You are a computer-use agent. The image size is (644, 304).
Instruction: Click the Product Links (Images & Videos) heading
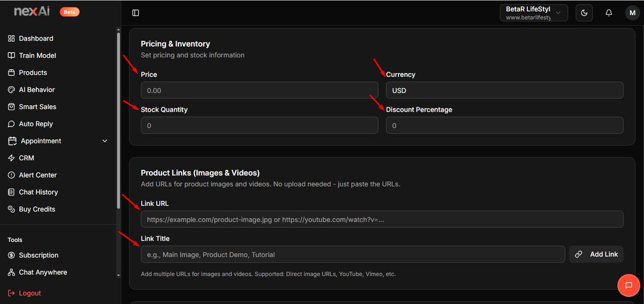pos(200,173)
